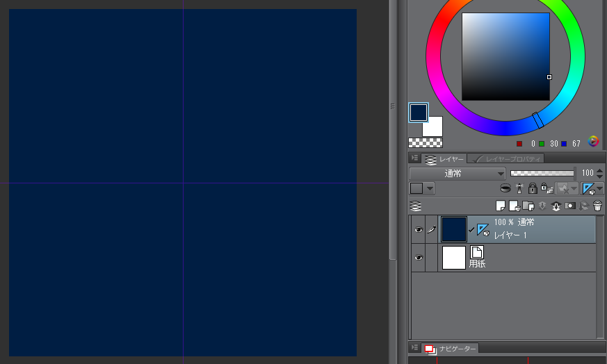Hide the 用紙 paper layer eye icon
607x364 pixels.
click(419, 258)
